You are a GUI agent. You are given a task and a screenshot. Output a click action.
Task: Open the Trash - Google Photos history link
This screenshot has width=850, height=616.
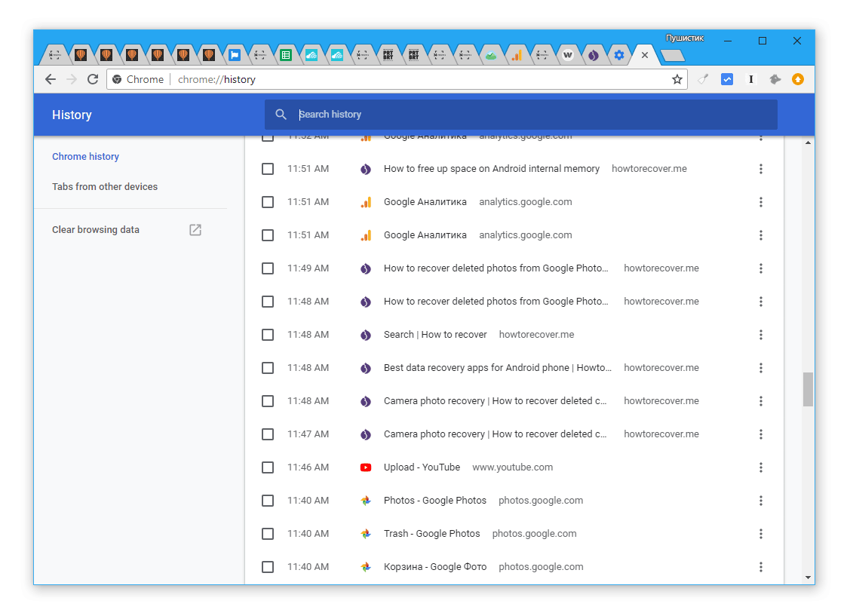click(x=432, y=534)
